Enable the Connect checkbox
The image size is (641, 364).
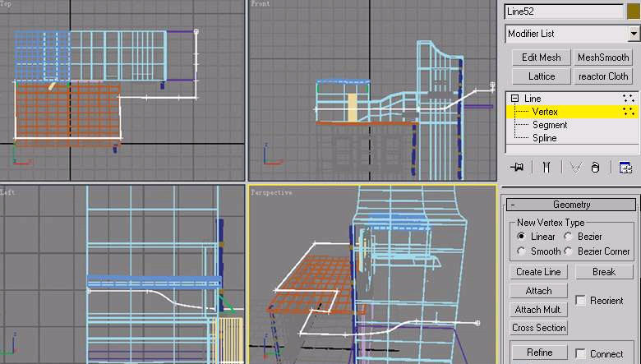point(582,354)
